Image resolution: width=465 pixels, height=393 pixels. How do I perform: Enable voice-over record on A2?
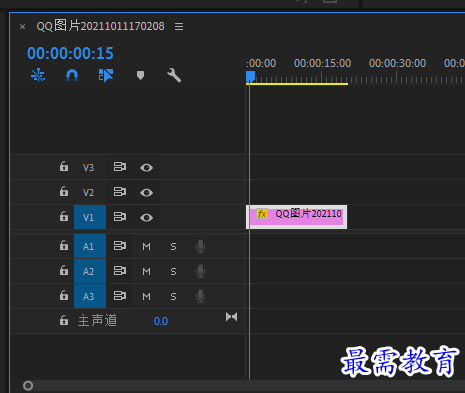200,271
